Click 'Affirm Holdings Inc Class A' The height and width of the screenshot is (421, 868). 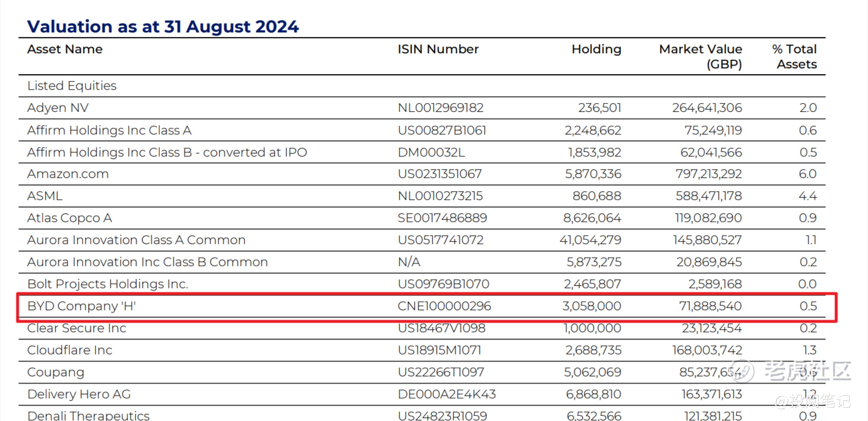coord(109,130)
